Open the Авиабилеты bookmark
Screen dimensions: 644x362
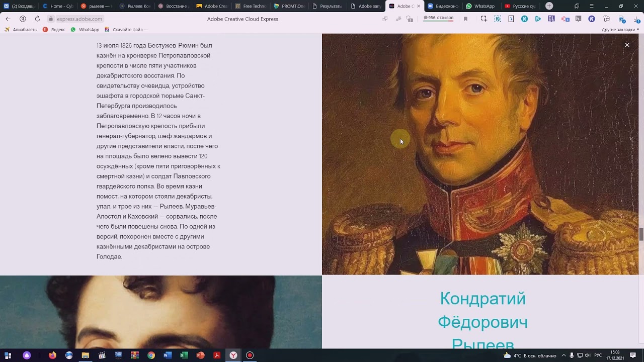21,30
